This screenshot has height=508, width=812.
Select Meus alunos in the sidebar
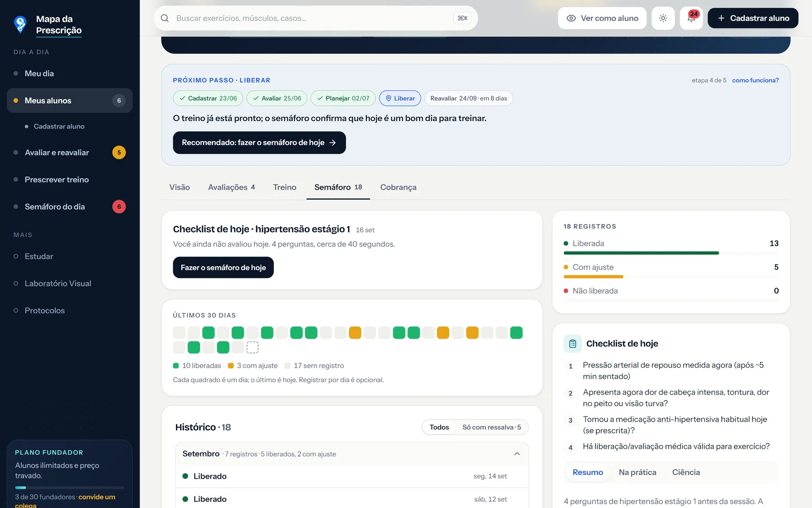click(x=69, y=101)
